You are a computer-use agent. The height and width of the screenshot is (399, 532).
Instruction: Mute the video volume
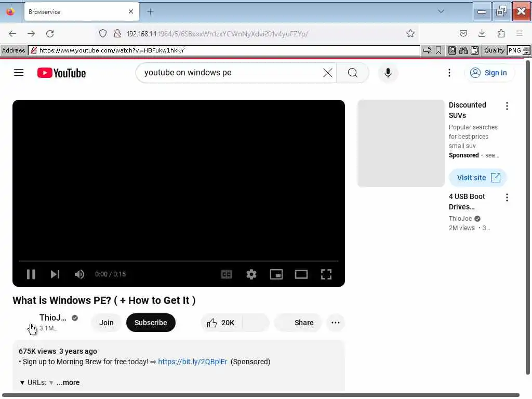pos(79,274)
